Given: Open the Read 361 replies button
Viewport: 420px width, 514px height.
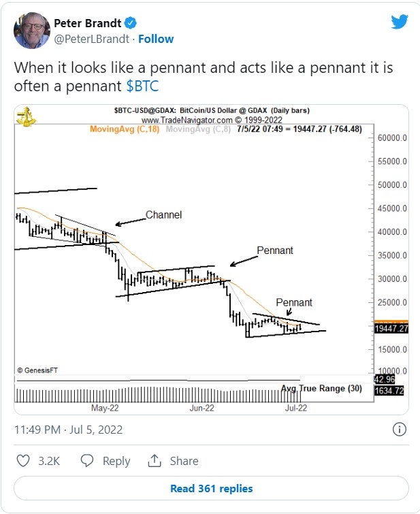Looking at the screenshot, I should (x=211, y=488).
